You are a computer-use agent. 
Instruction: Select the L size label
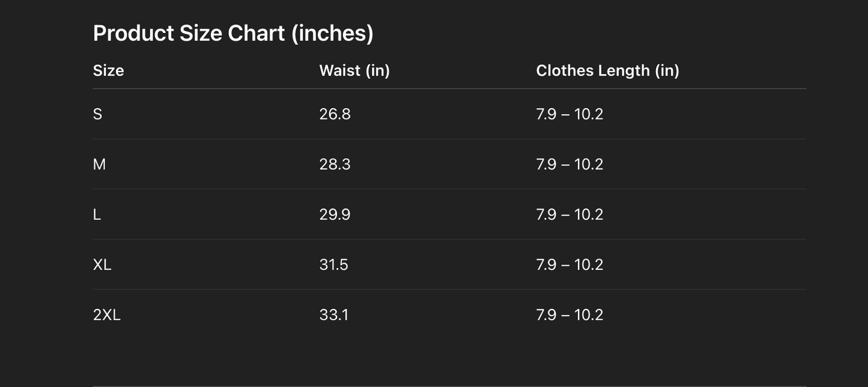97,215
